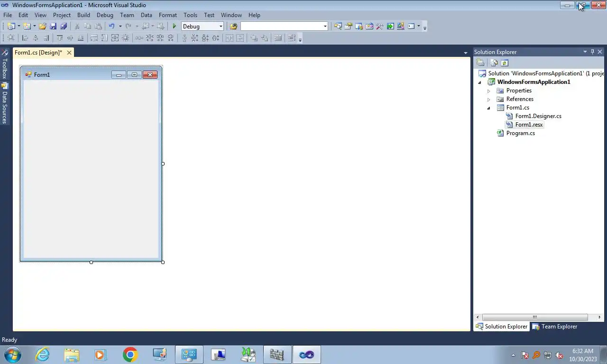
Task: Click the Align Lefts layout icon
Action: coord(25,38)
